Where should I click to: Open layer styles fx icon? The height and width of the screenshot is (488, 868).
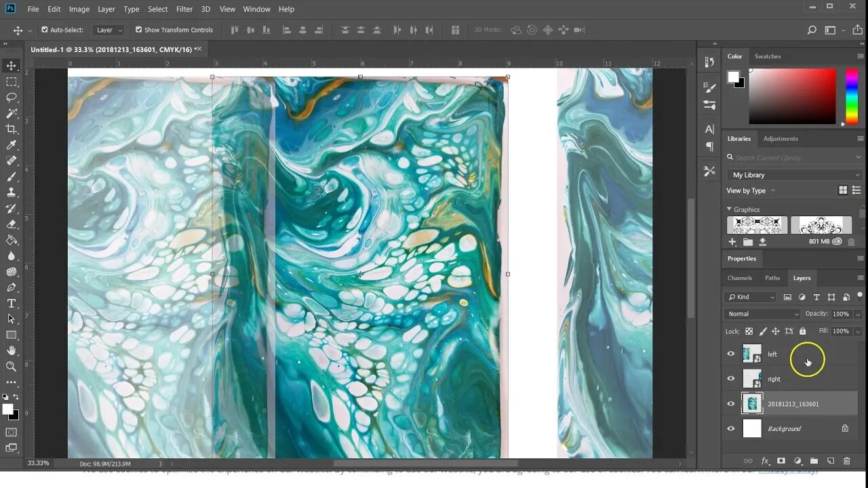[x=765, y=461]
